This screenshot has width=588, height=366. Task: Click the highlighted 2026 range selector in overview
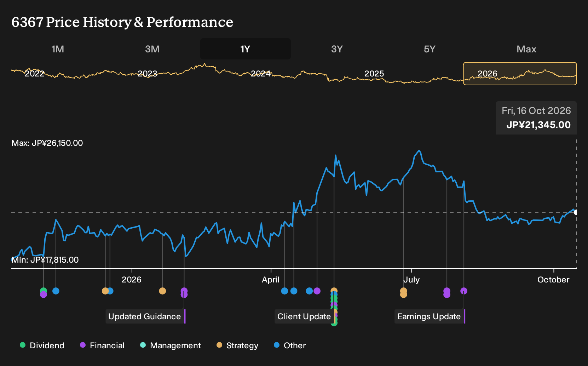(520, 74)
